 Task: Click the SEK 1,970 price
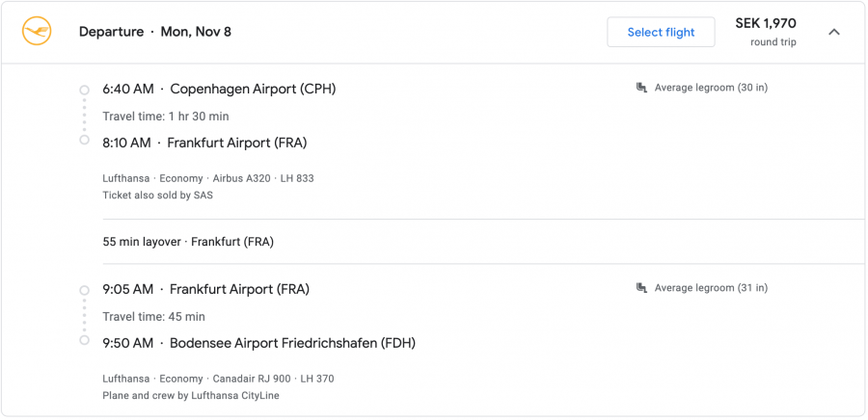pos(766,24)
